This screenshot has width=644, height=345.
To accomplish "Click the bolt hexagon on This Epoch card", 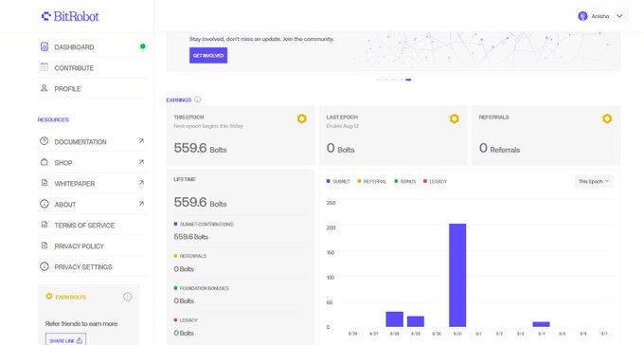I will [302, 118].
